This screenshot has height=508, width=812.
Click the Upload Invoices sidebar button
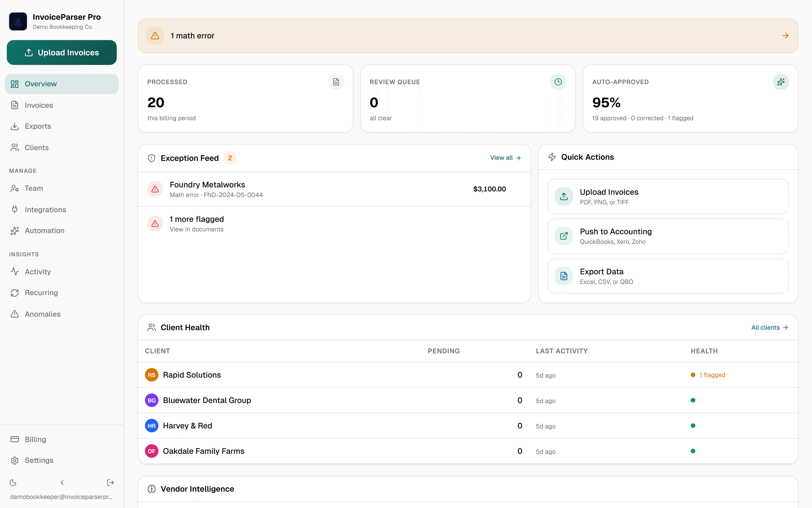pos(62,52)
